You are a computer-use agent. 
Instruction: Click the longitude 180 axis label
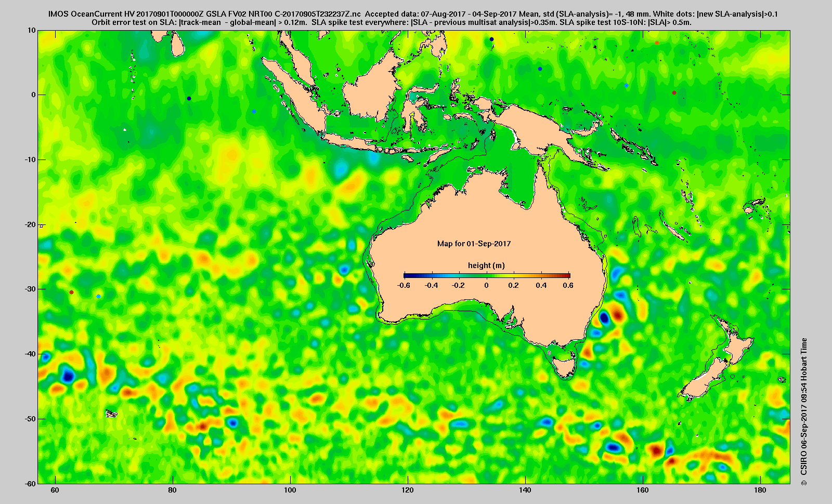pyautogui.click(x=760, y=490)
